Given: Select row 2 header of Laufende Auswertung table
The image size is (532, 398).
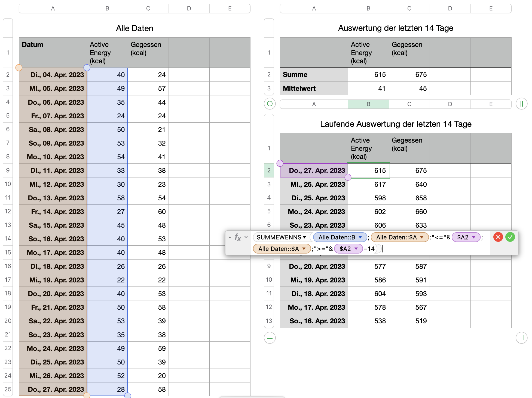Looking at the screenshot, I should click(269, 170).
